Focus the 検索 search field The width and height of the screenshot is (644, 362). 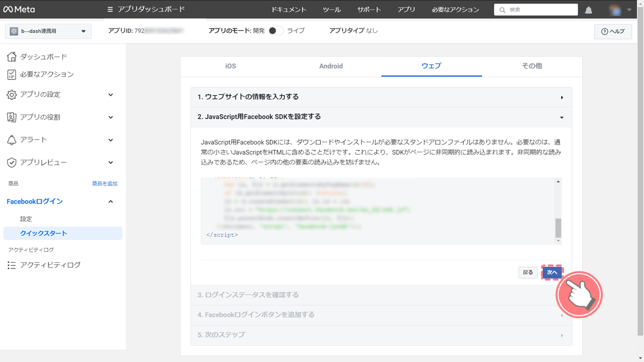pos(536,10)
